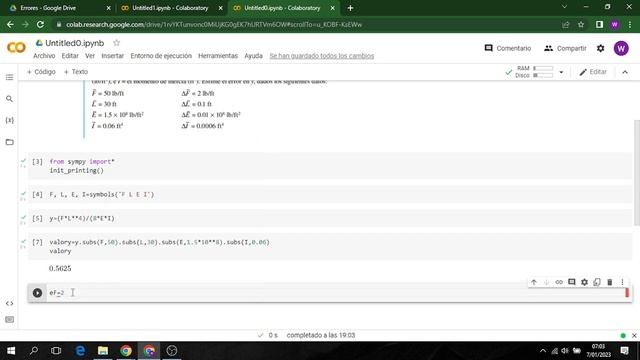Collapse the header with the chevron
This screenshot has height=360, width=640.
pos(625,72)
